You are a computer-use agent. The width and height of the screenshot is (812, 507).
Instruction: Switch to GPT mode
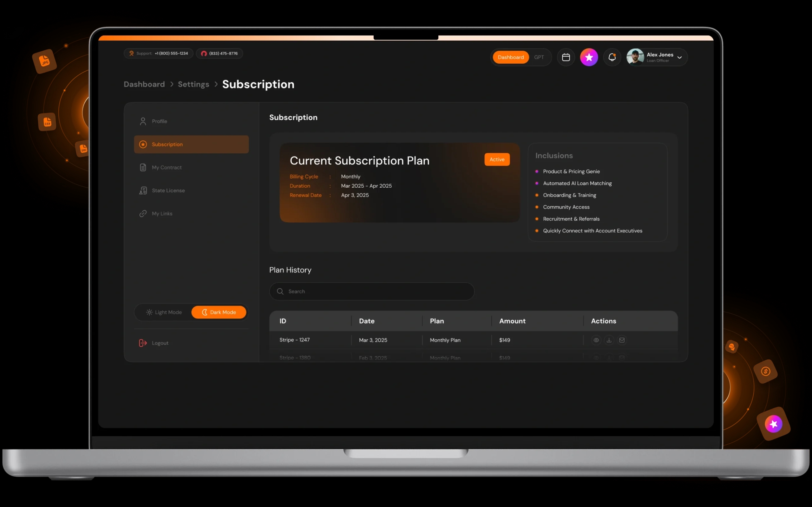[539, 57]
